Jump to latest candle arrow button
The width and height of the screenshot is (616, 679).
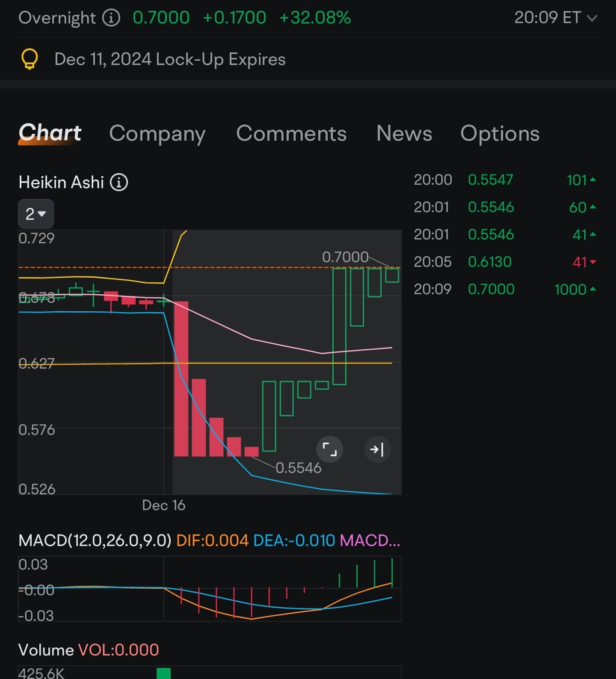[x=377, y=449]
